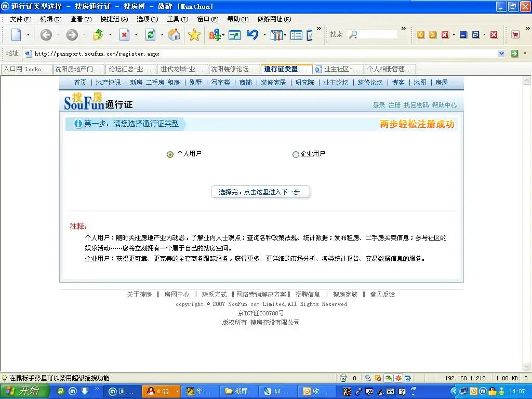The height and width of the screenshot is (399, 532).
Task: Click the quick-launch show desktop down-arrow icon
Action: (x=85, y=391)
